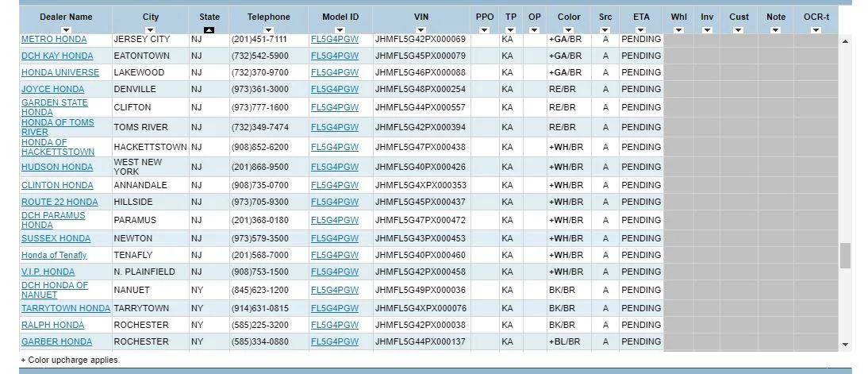Click Model ID link in SUSSEX HONDA row
This screenshot has width=868, height=374.
(335, 238)
